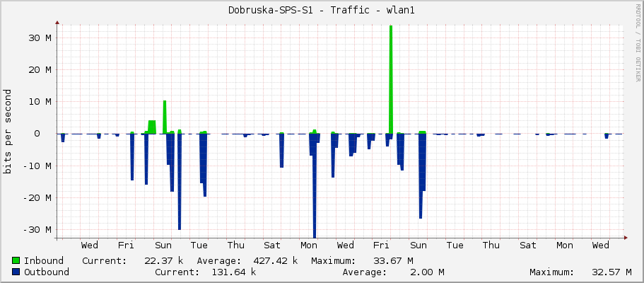
Task: Click the blue Outbound legend swatch
Action: 16,272
